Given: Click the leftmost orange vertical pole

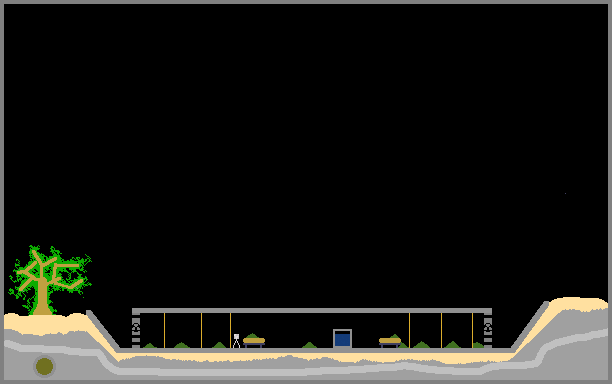Looking at the screenshot, I should pos(164,330).
